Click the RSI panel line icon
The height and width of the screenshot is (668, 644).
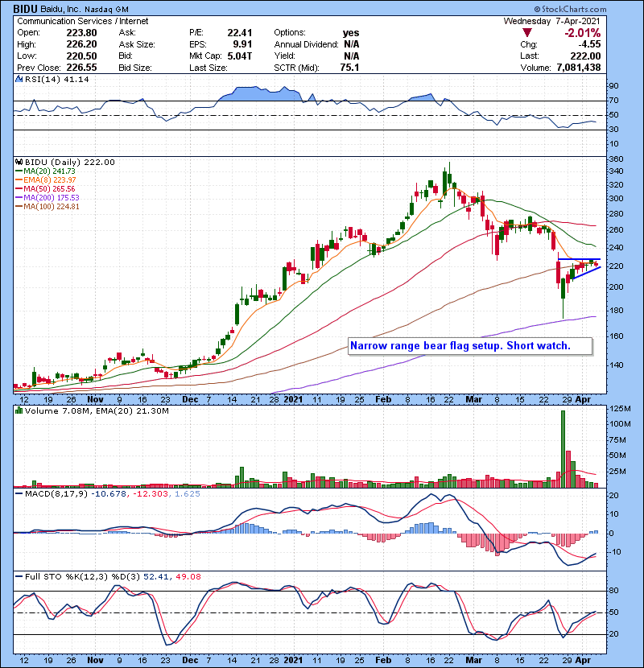click(x=19, y=79)
